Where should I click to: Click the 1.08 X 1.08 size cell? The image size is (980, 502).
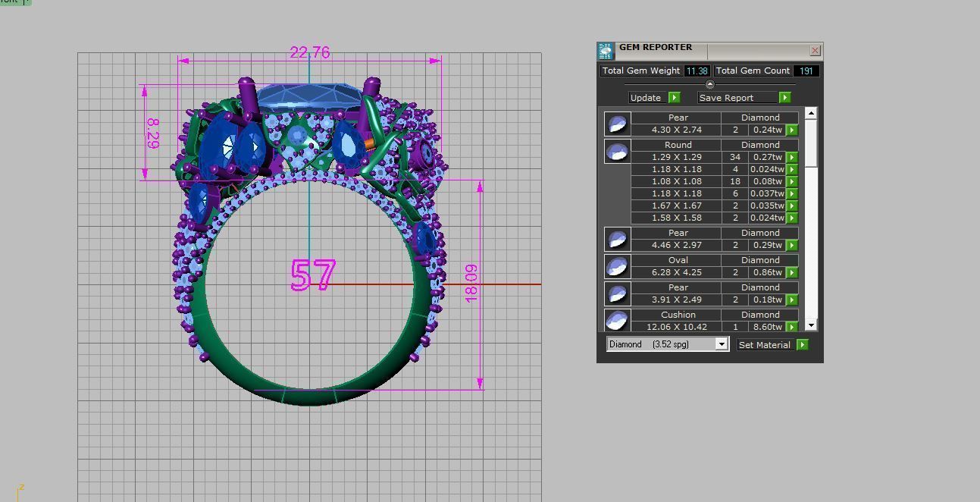click(x=678, y=181)
